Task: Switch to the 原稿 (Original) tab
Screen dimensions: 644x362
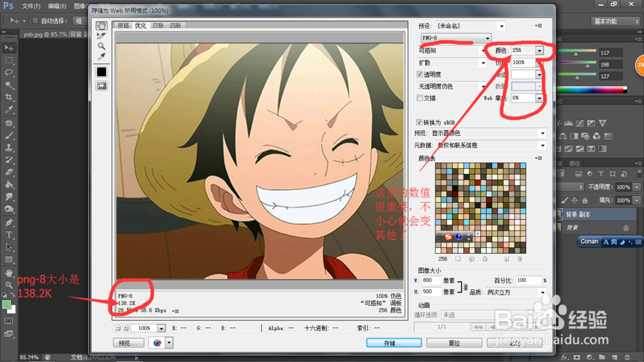Action: [x=123, y=26]
